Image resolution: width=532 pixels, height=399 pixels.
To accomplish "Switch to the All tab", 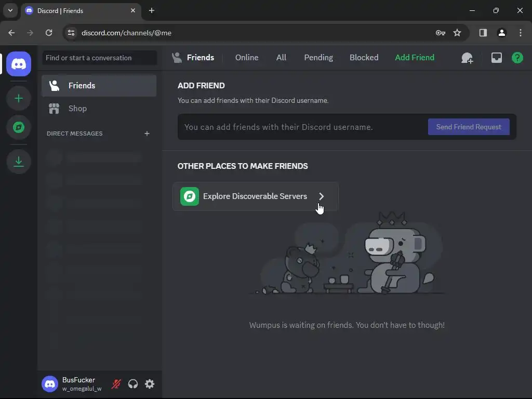I will click(x=281, y=58).
